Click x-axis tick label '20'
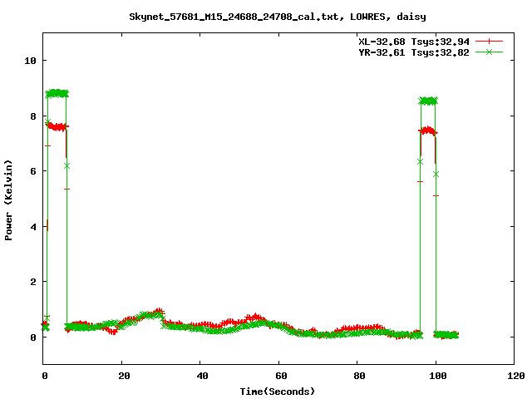The image size is (532, 399). coord(124,376)
